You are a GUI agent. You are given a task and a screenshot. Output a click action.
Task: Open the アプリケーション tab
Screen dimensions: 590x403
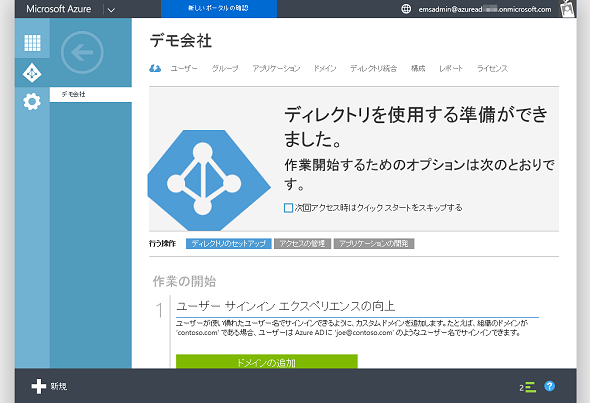point(276,68)
